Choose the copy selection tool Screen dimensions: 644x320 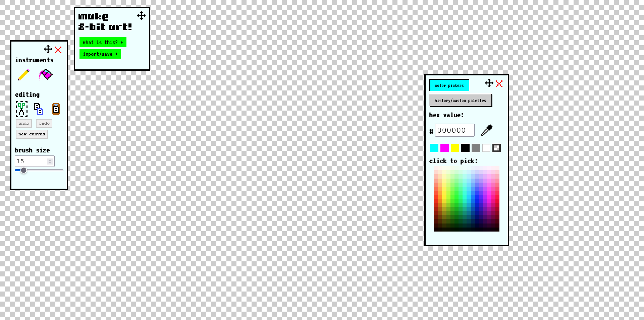click(x=39, y=109)
